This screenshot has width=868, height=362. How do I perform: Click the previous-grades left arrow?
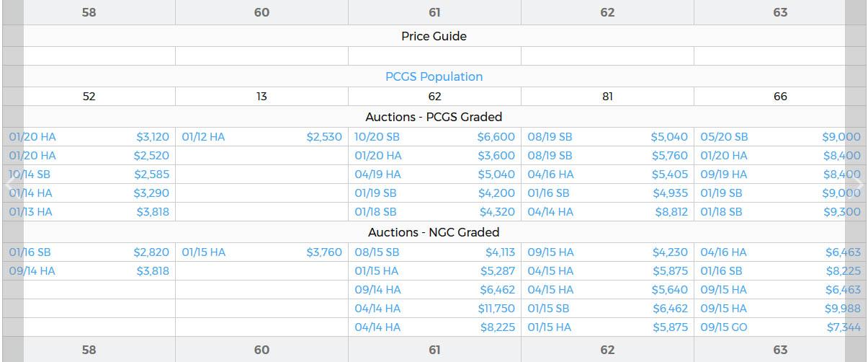point(11,185)
